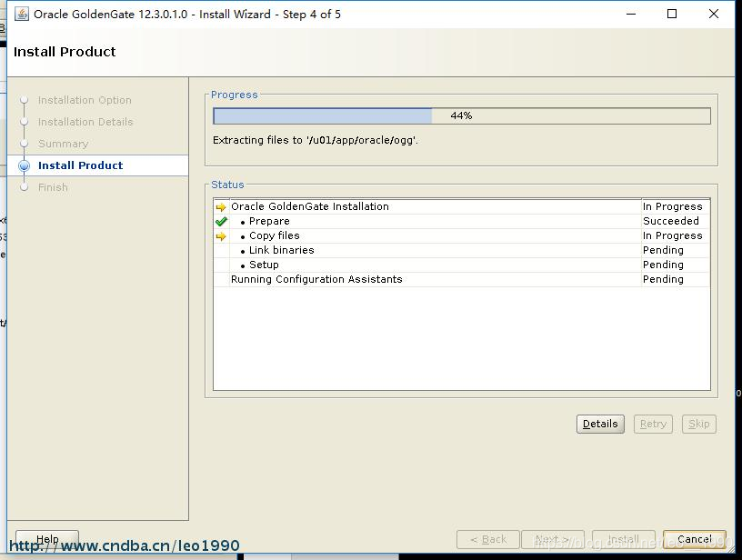Select the Setup status row
Screen dimensions: 742x560
(461, 265)
